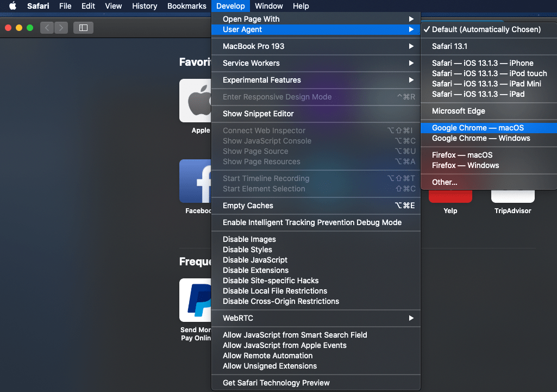Toggle Disable Local File Restrictions
Image resolution: width=557 pixels, height=392 pixels.
point(316,291)
